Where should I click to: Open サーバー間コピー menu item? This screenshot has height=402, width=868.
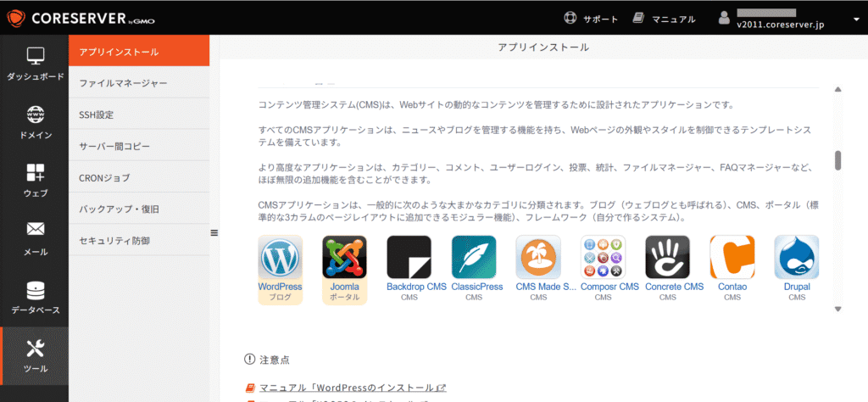point(140,147)
